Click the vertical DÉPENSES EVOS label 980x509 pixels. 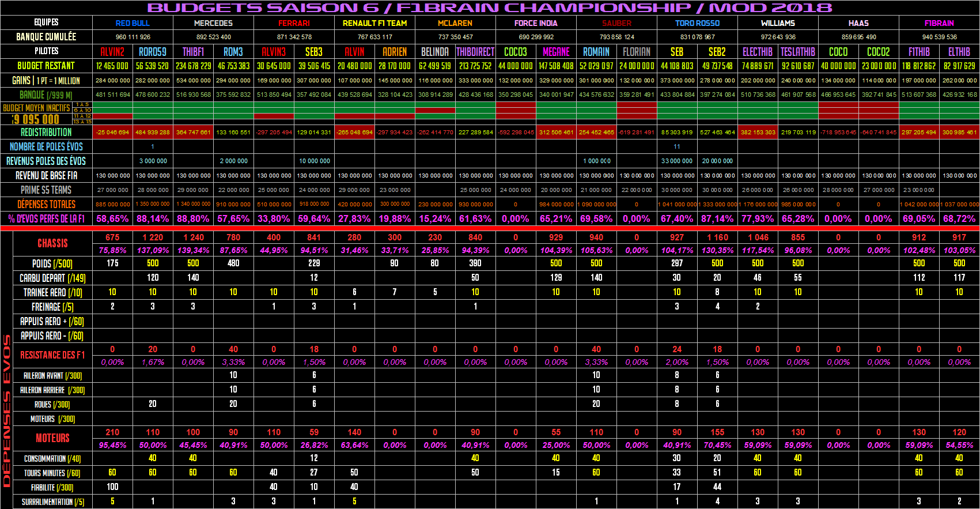(6, 410)
